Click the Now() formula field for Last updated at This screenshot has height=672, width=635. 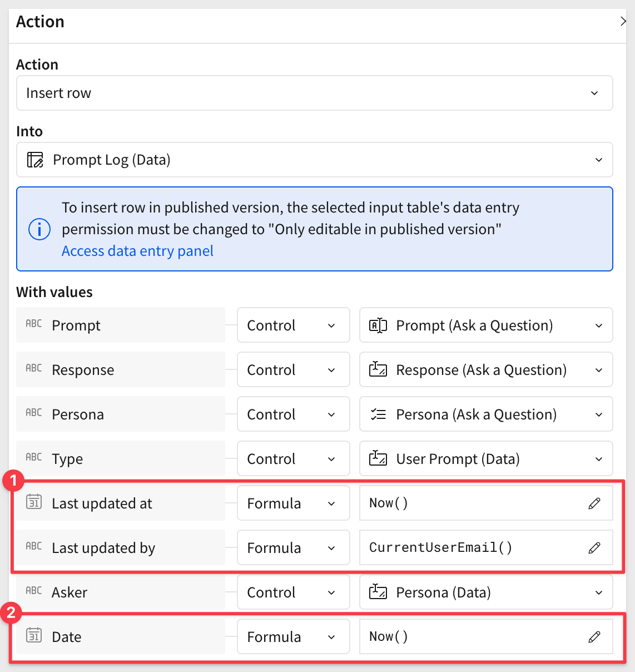486,503
